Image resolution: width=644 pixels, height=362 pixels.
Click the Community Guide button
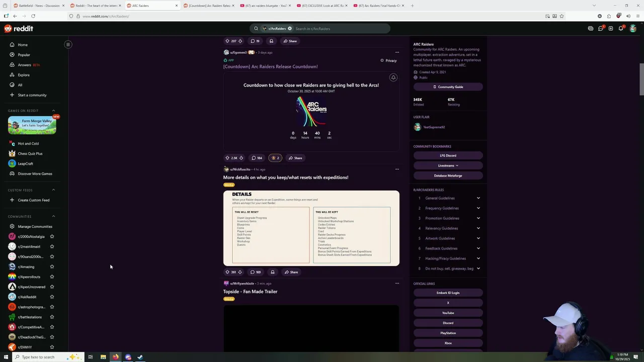(x=448, y=87)
